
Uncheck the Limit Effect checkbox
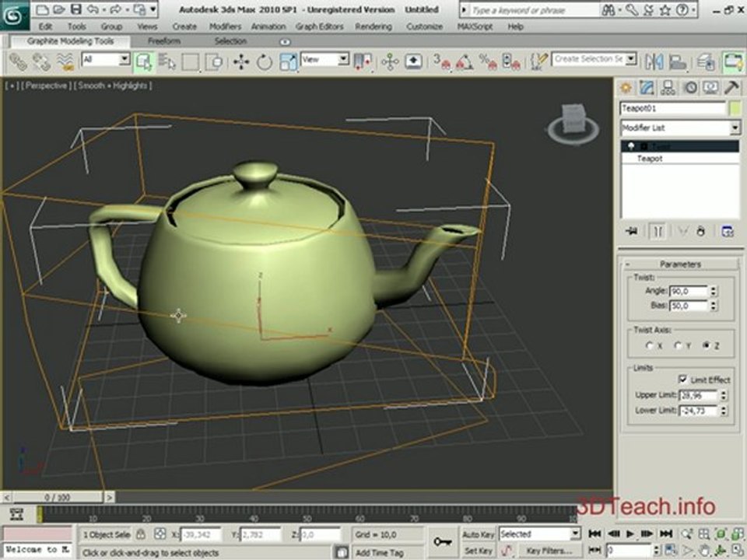682,379
